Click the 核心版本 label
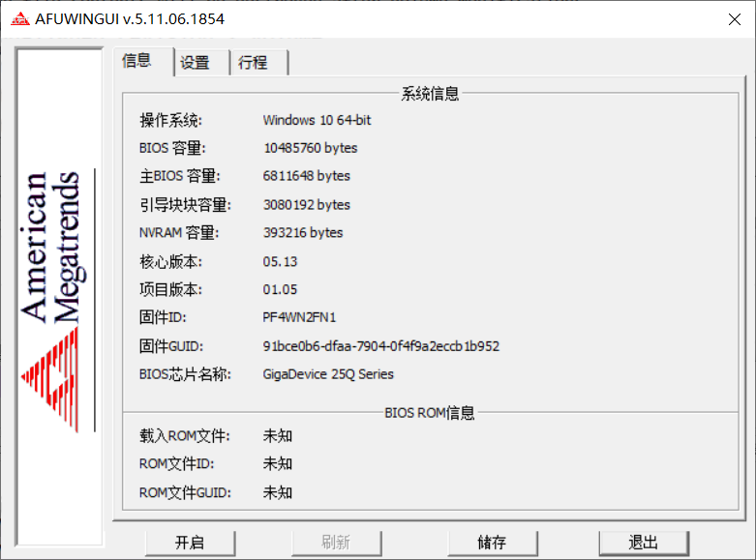Image resolution: width=756 pixels, height=560 pixels. pyautogui.click(x=170, y=262)
